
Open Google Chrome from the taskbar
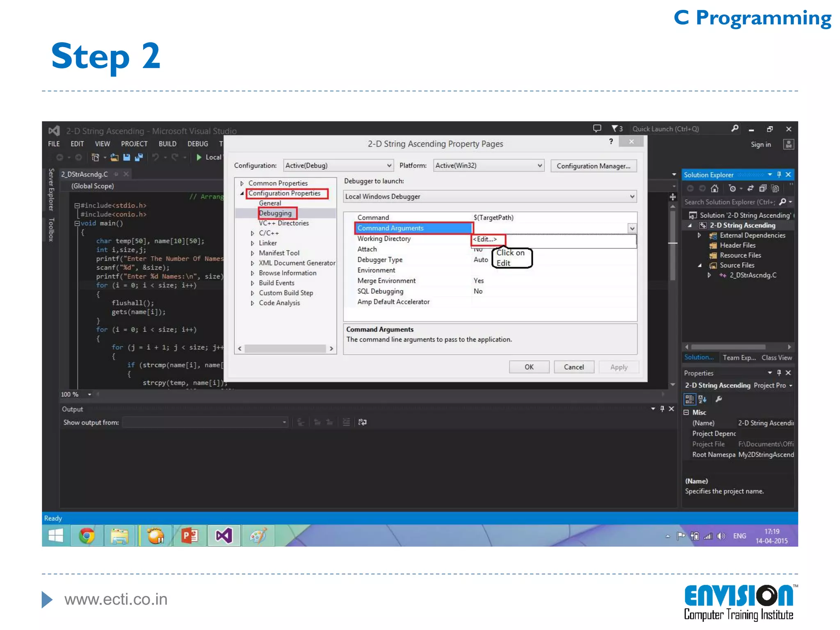[x=87, y=536]
